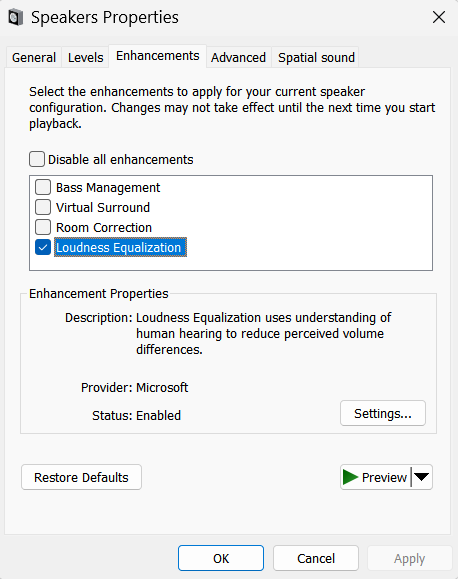The image size is (458, 579).
Task: Enable the Virtual Surround checkbox
Action: [x=43, y=207]
